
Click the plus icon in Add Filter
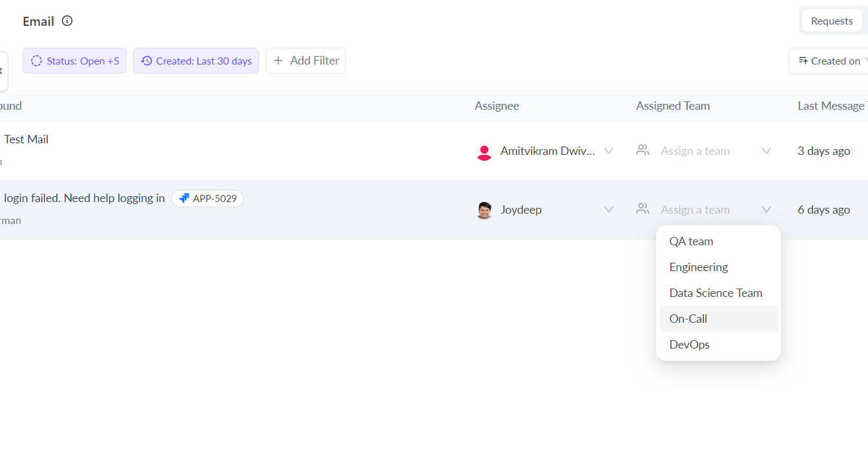278,61
